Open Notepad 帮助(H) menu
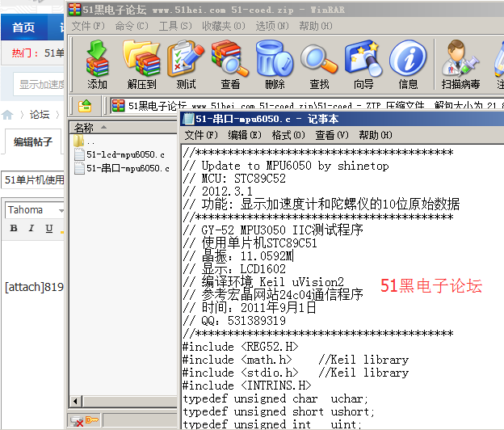The height and width of the screenshot is (430, 504). coord(376,135)
